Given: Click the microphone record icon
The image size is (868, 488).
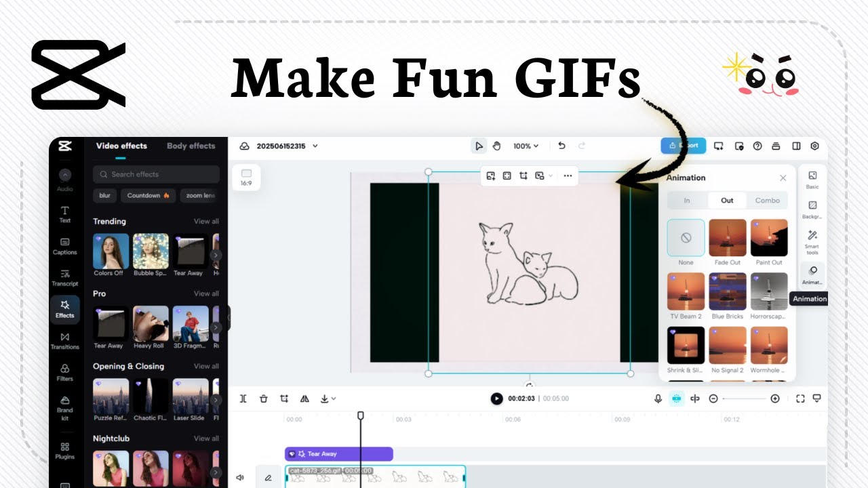Looking at the screenshot, I should pos(658,399).
